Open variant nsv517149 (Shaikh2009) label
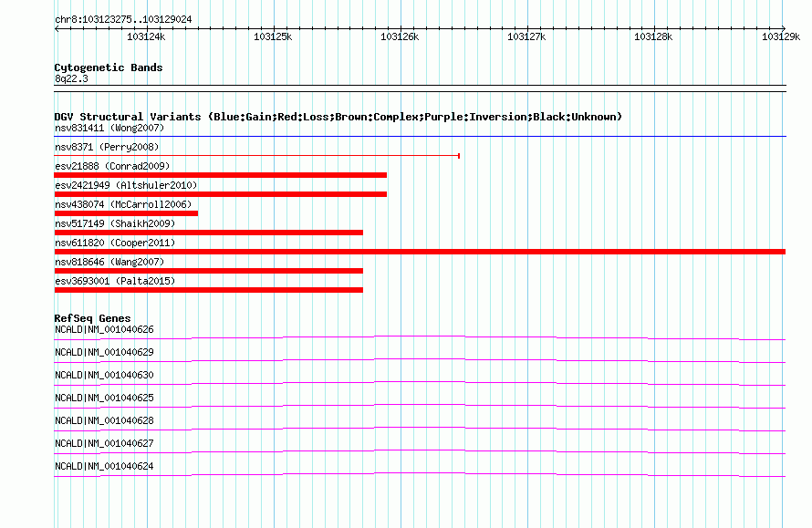Viewport: 812px width, 528px height. tap(115, 223)
